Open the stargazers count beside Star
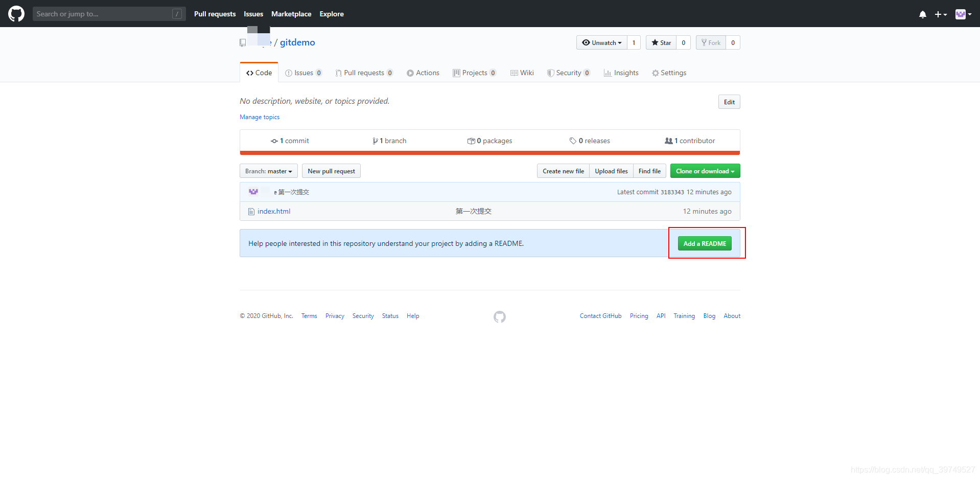Image resolution: width=980 pixels, height=479 pixels. tap(683, 42)
